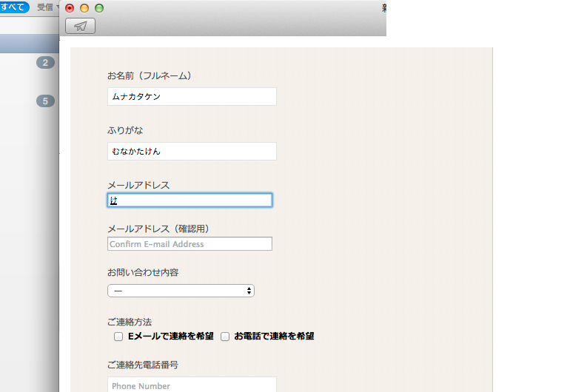The image size is (570, 392).
Task: Maximize the window using the green button
Action: click(99, 8)
